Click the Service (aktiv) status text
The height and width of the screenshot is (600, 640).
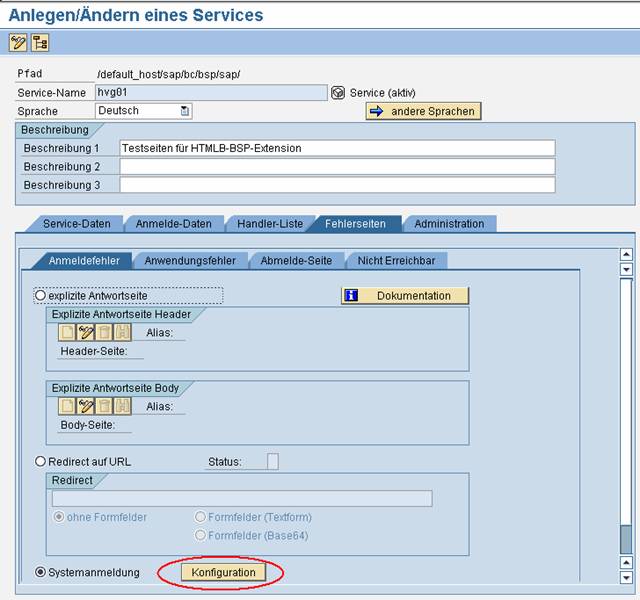click(382, 93)
